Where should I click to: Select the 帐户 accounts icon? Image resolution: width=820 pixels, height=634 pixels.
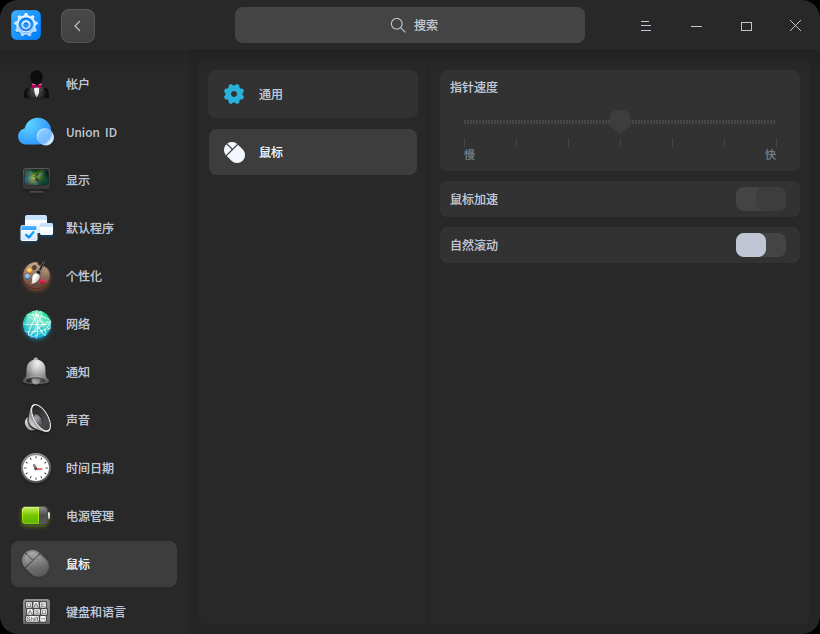tap(36, 84)
